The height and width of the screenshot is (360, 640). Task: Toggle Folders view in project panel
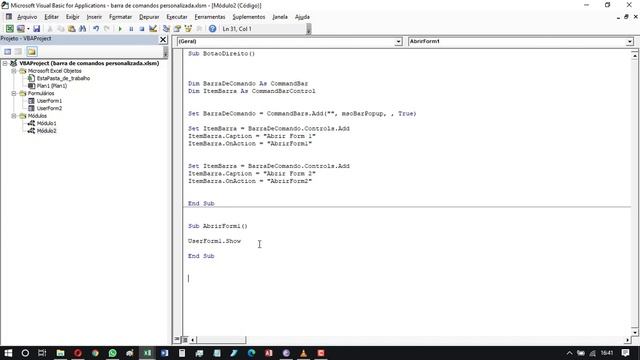pyautogui.click(x=32, y=51)
